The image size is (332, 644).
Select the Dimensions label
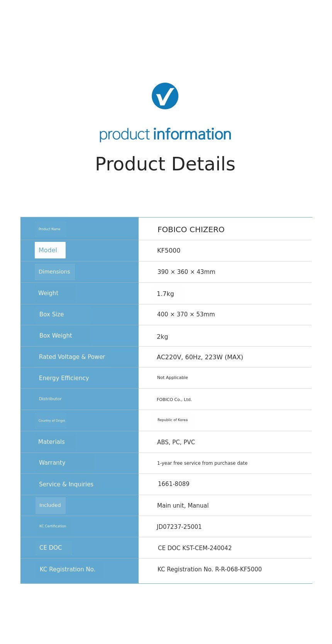[x=54, y=272]
